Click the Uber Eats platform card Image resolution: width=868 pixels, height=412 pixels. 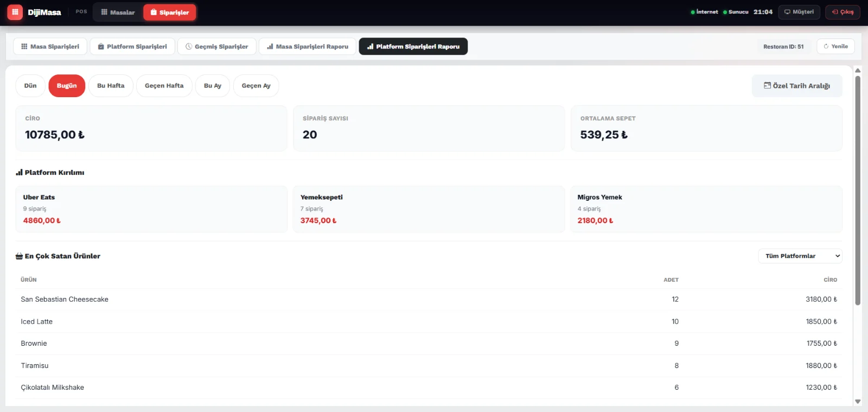click(x=151, y=209)
